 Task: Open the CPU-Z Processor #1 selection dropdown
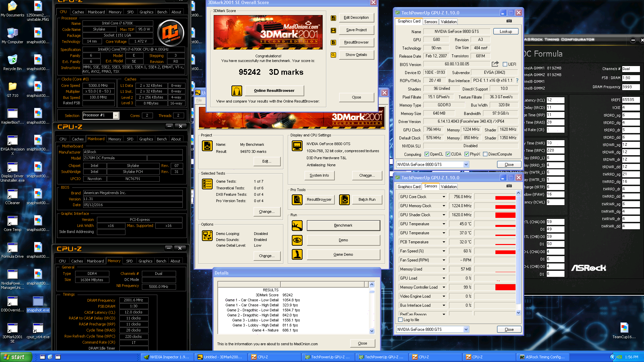(116, 115)
